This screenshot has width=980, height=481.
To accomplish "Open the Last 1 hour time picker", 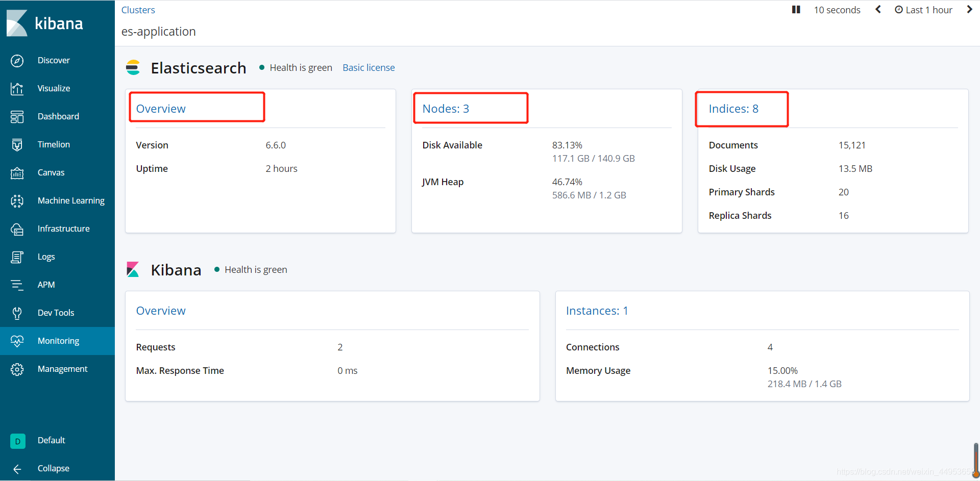I will (x=923, y=10).
